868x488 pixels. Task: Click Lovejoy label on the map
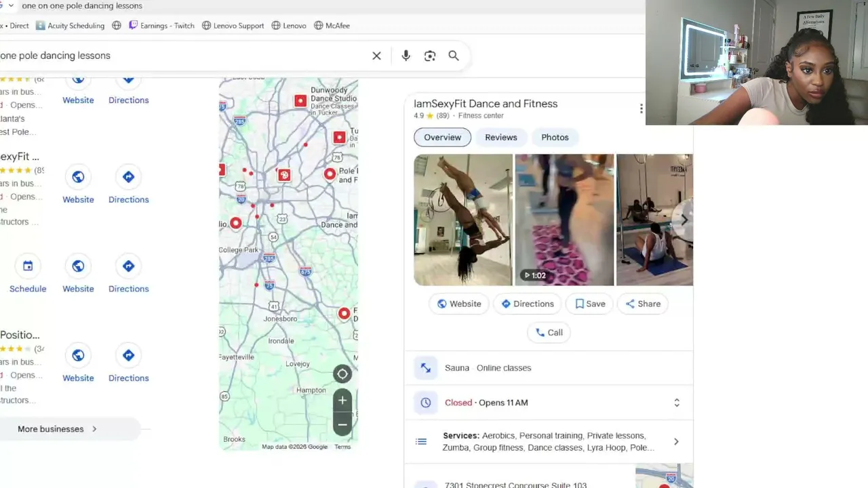(x=298, y=364)
